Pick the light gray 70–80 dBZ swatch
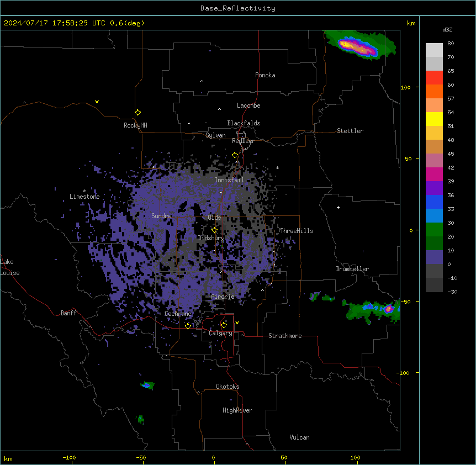This screenshot has width=476, height=465. tap(434, 50)
